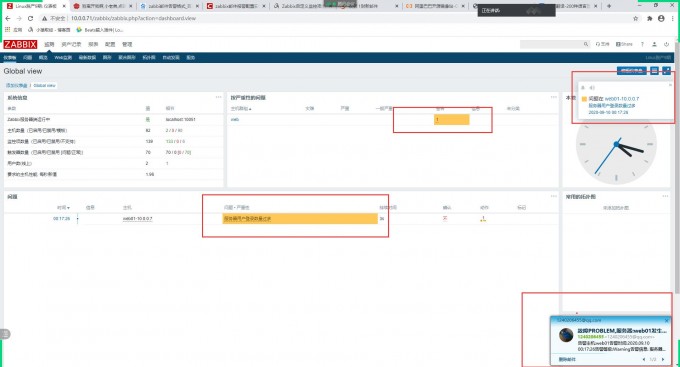Select the 最新数据 submenu tab
The height and width of the screenshot is (367, 680).
(x=87, y=57)
